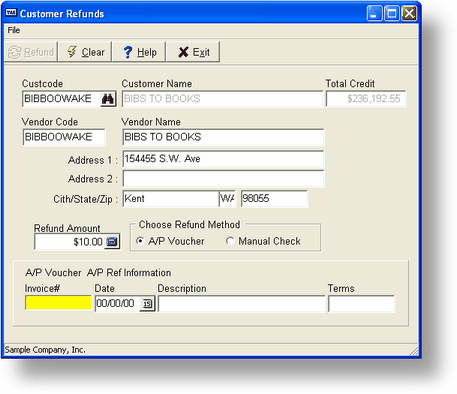Open the calendar picker next to Date

point(147,304)
